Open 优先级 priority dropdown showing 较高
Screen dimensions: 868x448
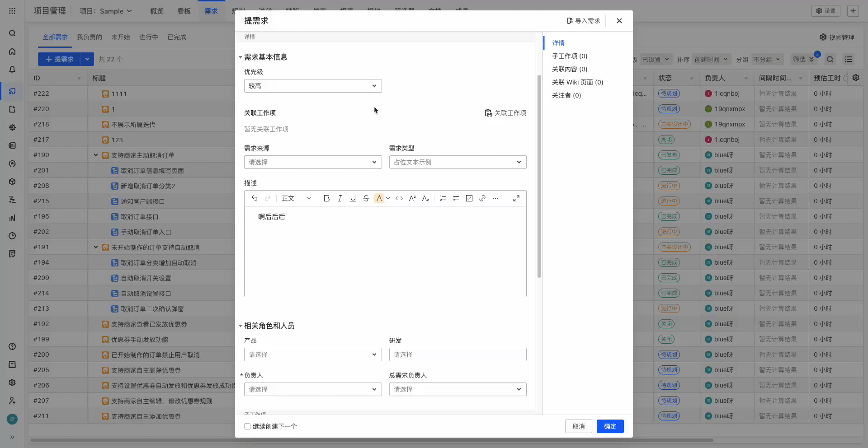point(313,86)
